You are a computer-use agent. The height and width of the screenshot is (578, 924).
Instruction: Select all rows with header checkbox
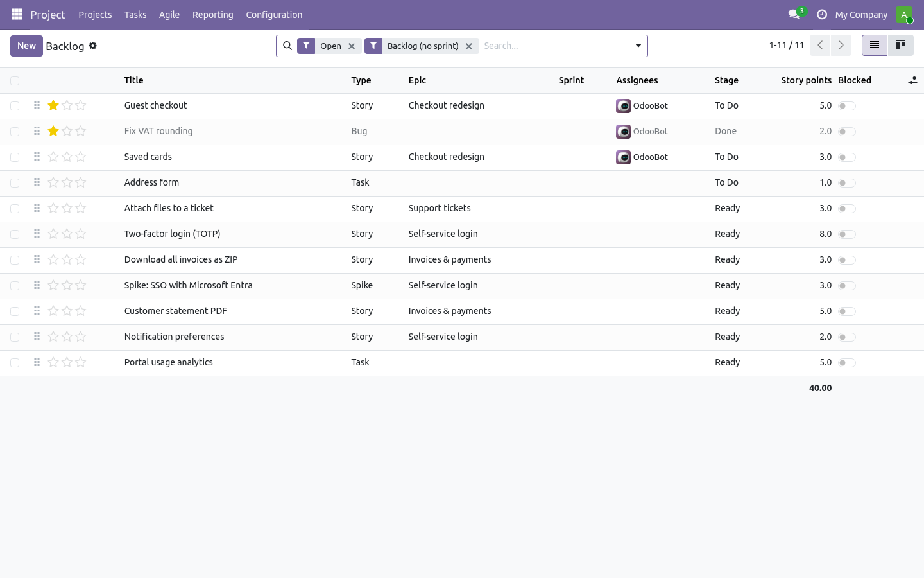[x=15, y=81]
